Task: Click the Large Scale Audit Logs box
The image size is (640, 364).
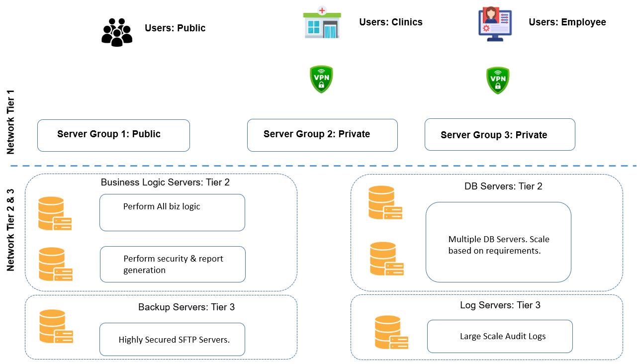Action: (500, 336)
